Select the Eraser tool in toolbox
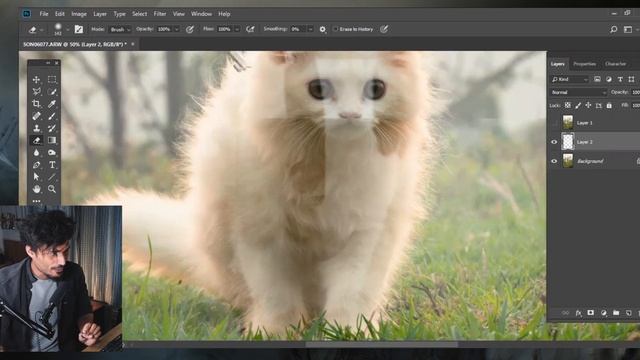 click(36, 140)
